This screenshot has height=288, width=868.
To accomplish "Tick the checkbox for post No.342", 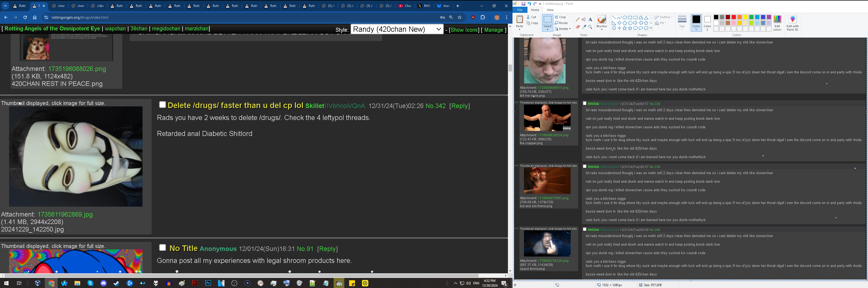I will [x=162, y=105].
